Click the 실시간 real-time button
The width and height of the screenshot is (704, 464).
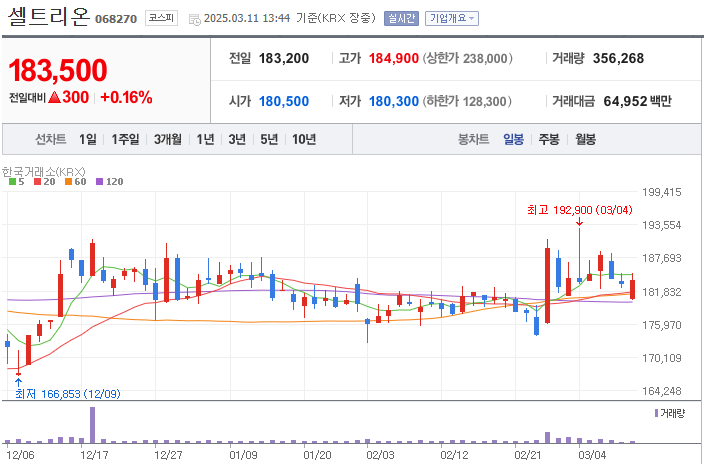(401, 18)
